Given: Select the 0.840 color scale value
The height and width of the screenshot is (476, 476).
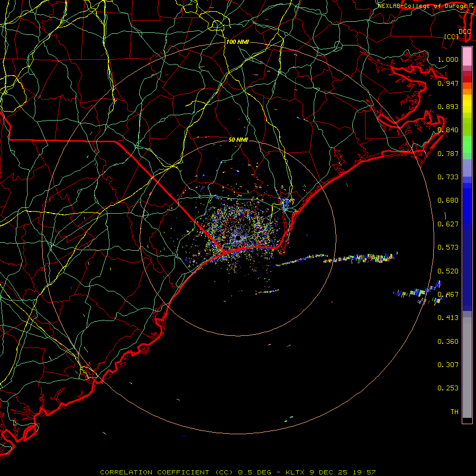Looking at the screenshot, I should pyautogui.click(x=448, y=130).
